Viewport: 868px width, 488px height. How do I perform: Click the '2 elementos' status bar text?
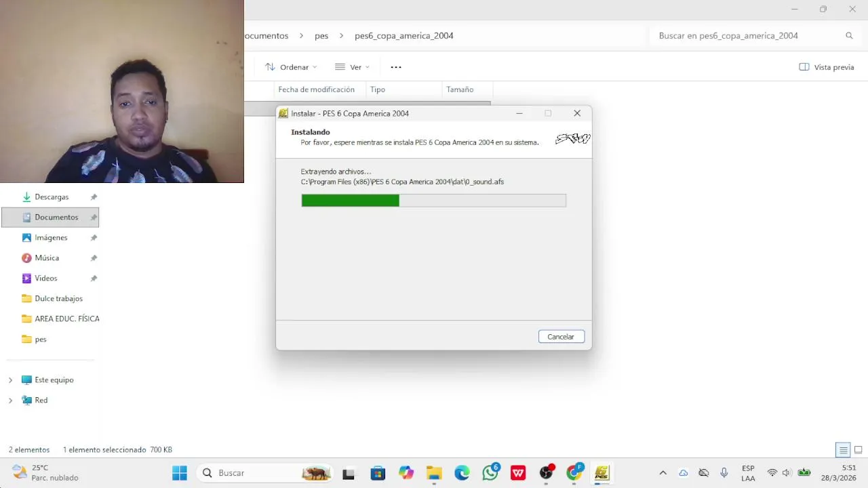point(29,450)
